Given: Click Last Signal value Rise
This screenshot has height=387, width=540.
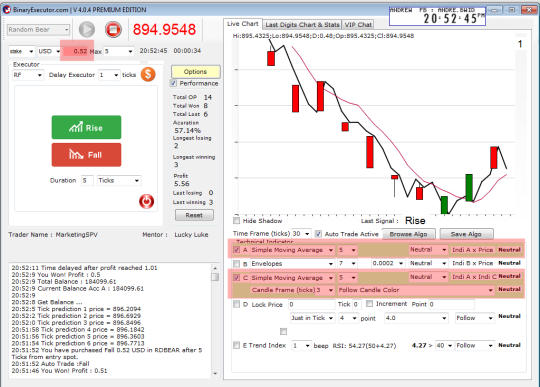Looking at the screenshot, I should 415,220.
